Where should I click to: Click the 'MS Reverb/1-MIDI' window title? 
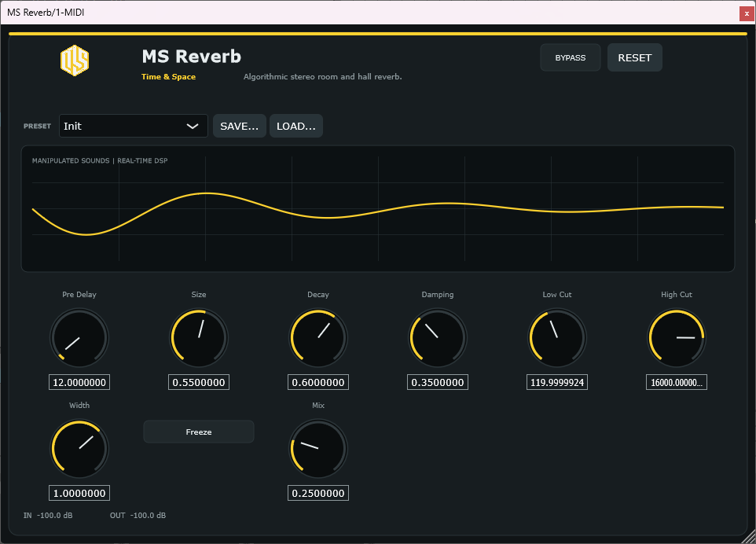pos(46,13)
